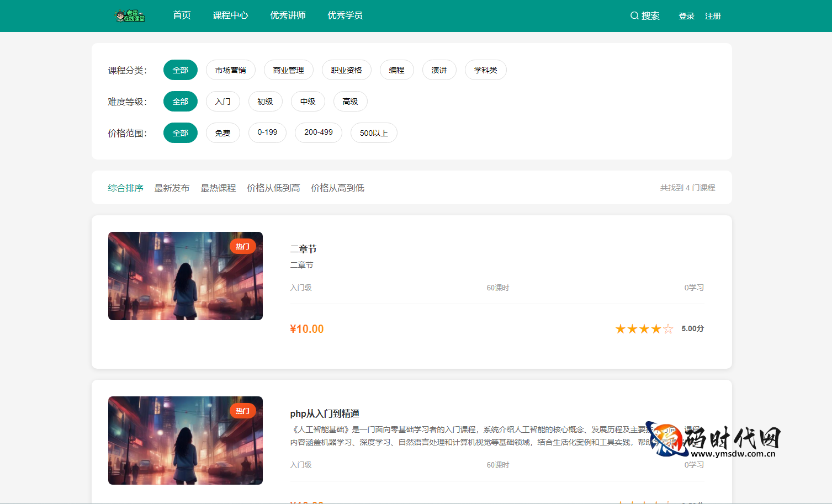Click the 热门 badge on first course
The width and height of the screenshot is (832, 504).
point(243,247)
